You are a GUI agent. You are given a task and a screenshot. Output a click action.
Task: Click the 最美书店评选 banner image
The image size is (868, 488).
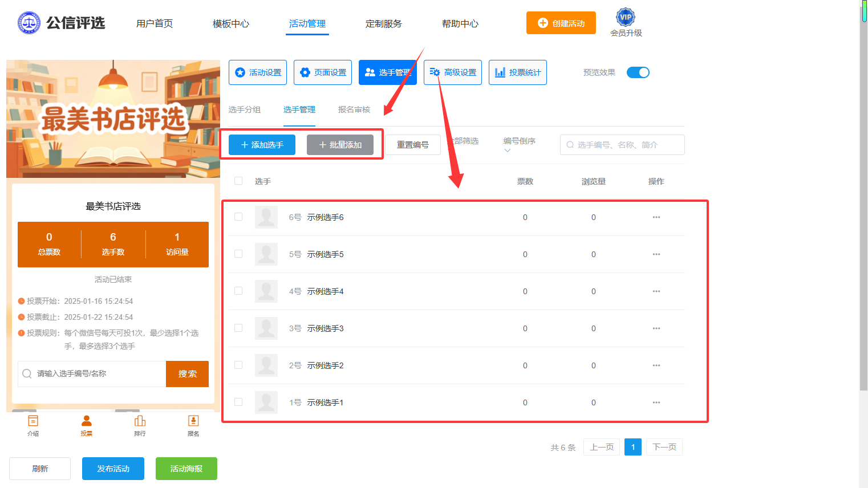(113, 119)
